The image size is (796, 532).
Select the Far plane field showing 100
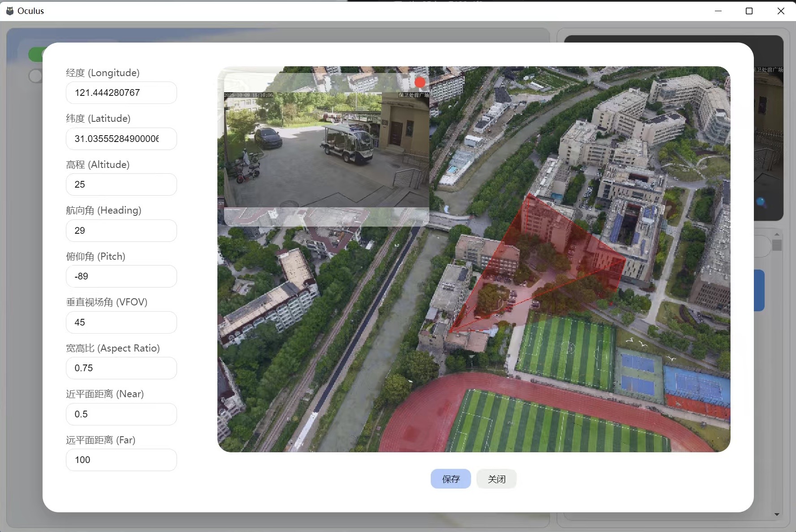[x=121, y=460]
